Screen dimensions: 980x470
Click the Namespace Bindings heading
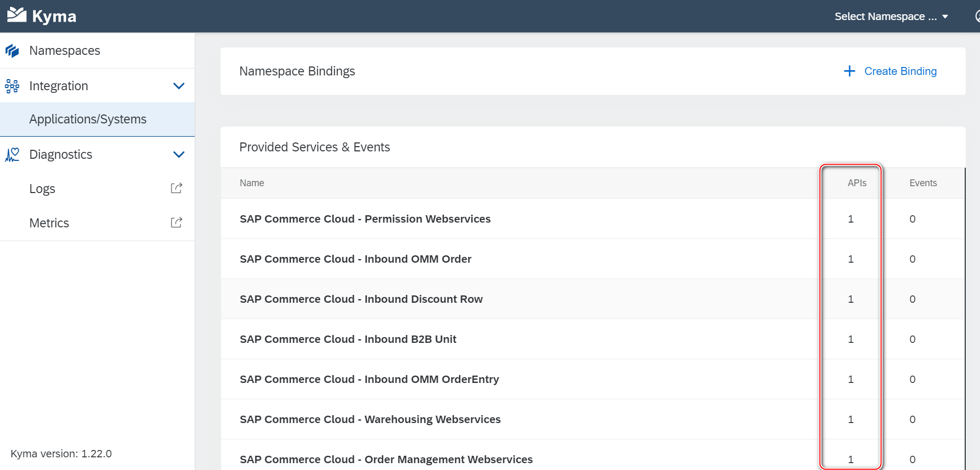(x=297, y=71)
